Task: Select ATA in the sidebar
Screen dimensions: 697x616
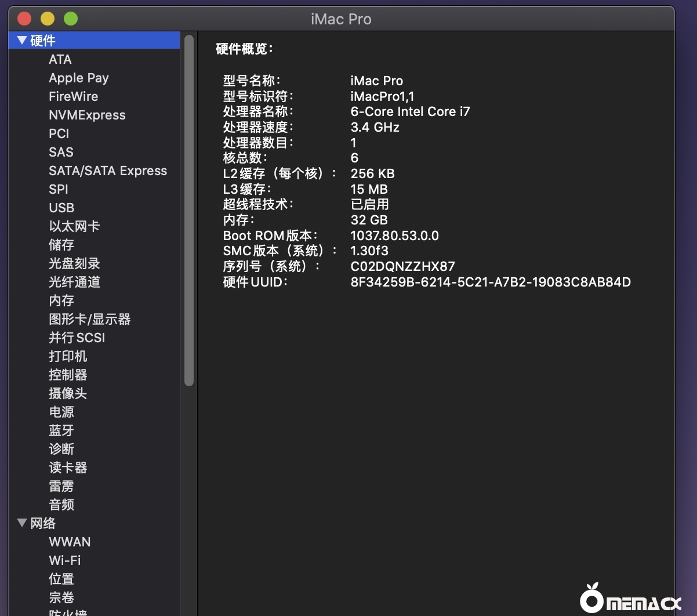Action: click(60, 59)
